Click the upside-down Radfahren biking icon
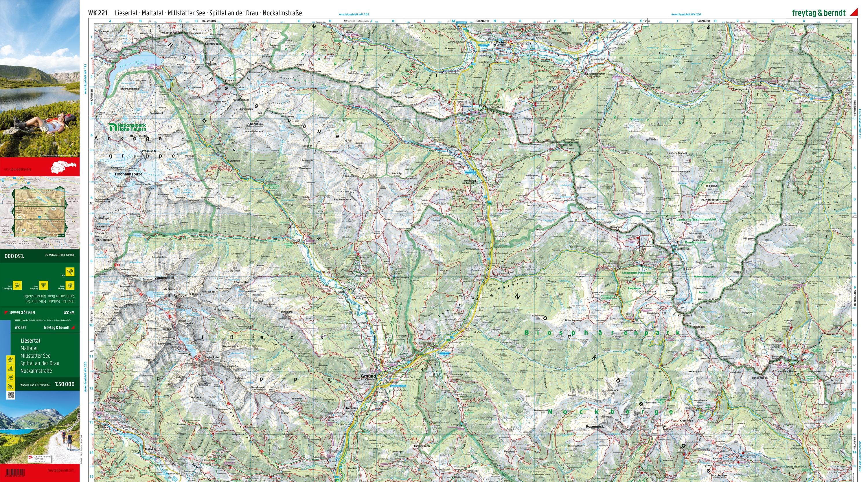The image size is (868, 482). pyautogui.click(x=44, y=285)
